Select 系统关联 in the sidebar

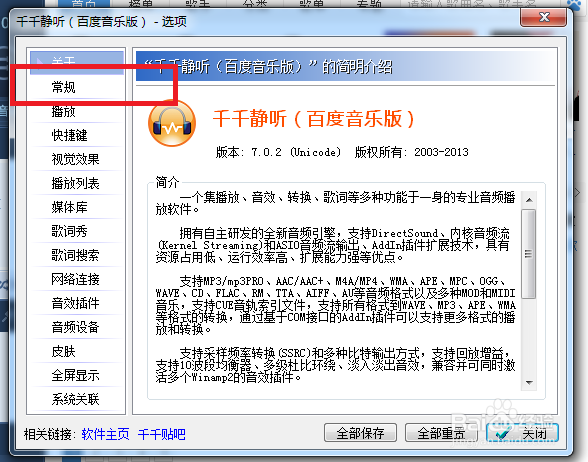click(x=77, y=399)
